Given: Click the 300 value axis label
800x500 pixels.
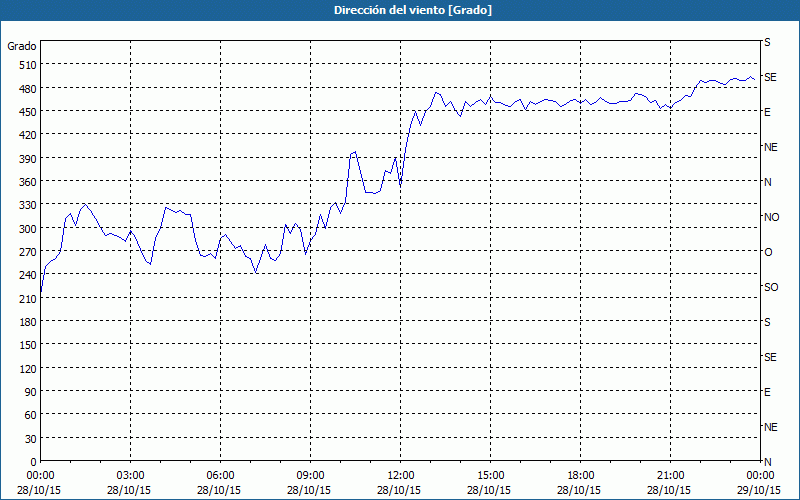Looking at the screenshot, I should click(28, 229).
